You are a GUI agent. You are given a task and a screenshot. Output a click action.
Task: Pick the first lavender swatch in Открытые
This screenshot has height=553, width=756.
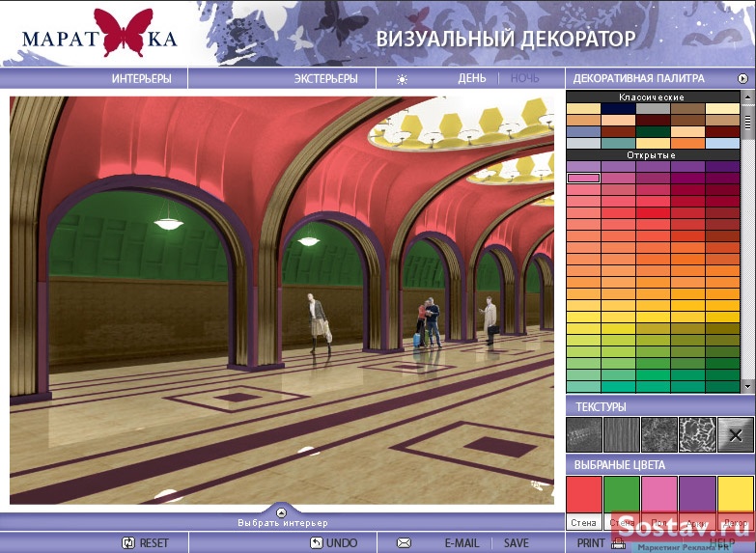pyautogui.click(x=583, y=166)
